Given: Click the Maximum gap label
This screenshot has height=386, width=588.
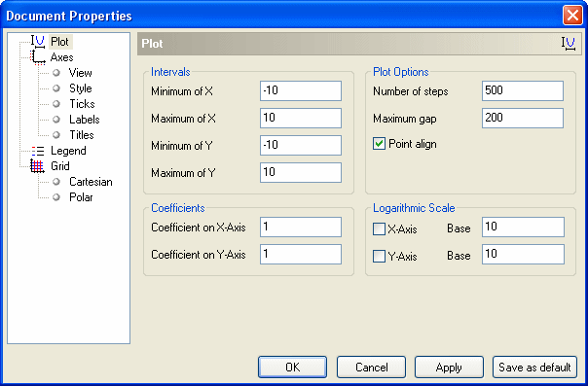Looking at the screenshot, I should pyautogui.click(x=405, y=119).
